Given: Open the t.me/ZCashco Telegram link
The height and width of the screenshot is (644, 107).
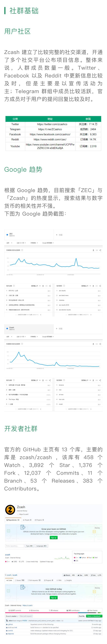Looking at the screenshot, I should point(50,129).
